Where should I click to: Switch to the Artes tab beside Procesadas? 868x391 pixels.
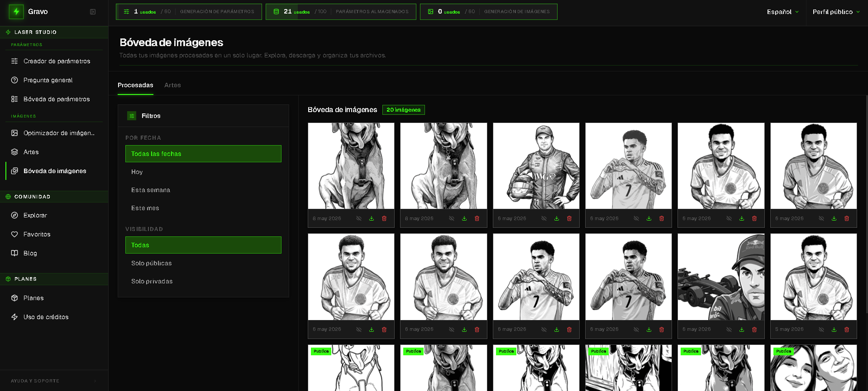point(172,85)
